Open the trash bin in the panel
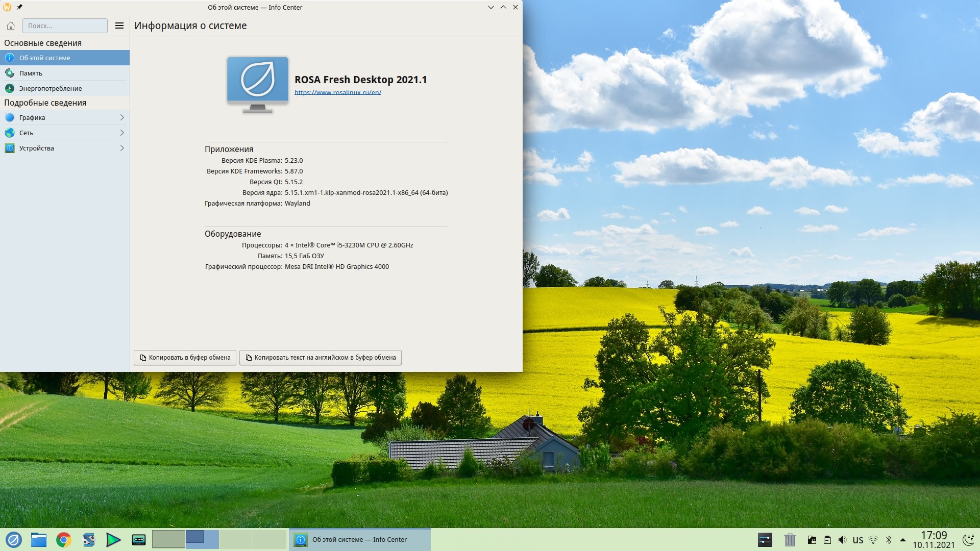This screenshot has width=980, height=551. pos(790,539)
